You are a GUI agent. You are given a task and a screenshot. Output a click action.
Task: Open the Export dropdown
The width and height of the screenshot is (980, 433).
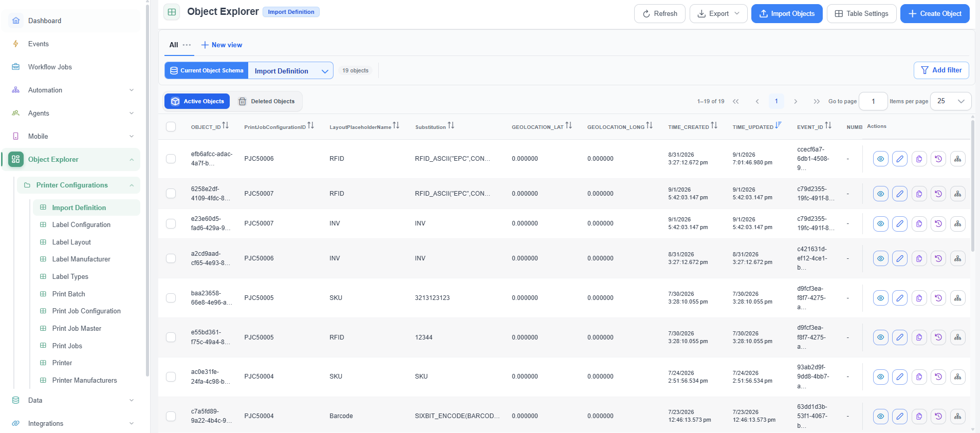[718, 13]
